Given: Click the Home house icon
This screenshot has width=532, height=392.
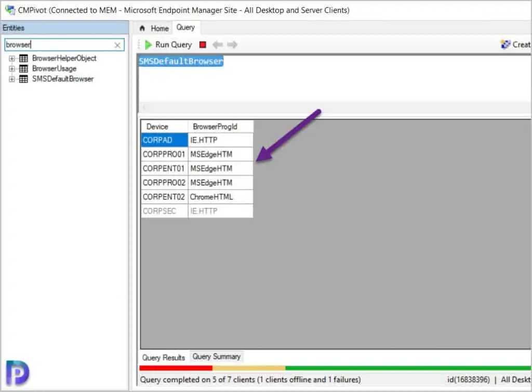Looking at the screenshot, I should (142, 28).
